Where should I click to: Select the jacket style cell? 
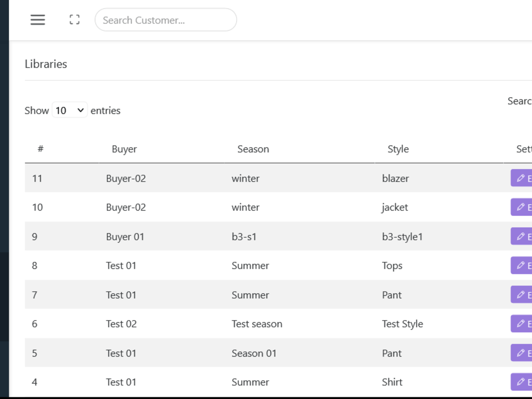pyautogui.click(x=395, y=207)
